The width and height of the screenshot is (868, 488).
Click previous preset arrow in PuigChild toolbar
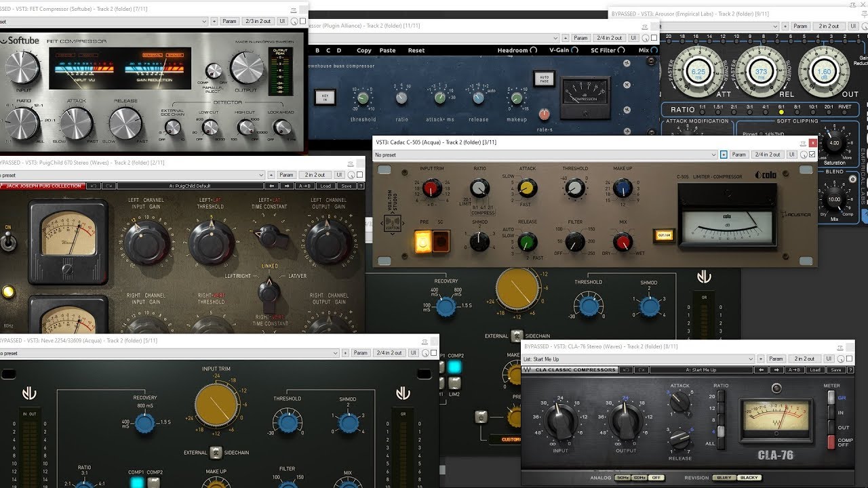[272, 186]
